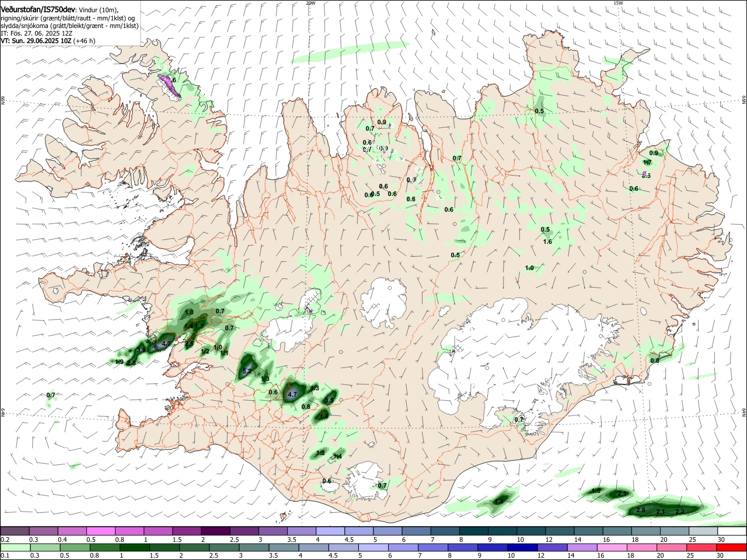Click the 'Veðurstofan/IS750dev' title text
Image resolution: width=747 pixels, height=560 pixels.
coord(38,9)
